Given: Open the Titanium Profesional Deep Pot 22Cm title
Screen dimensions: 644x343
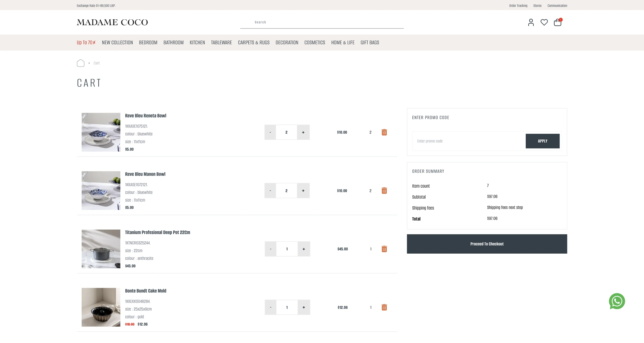Looking at the screenshot, I should click(158, 232).
